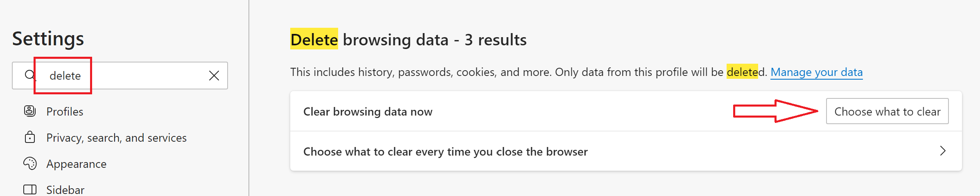Click the Sidebar panel icon

[x=30, y=189]
